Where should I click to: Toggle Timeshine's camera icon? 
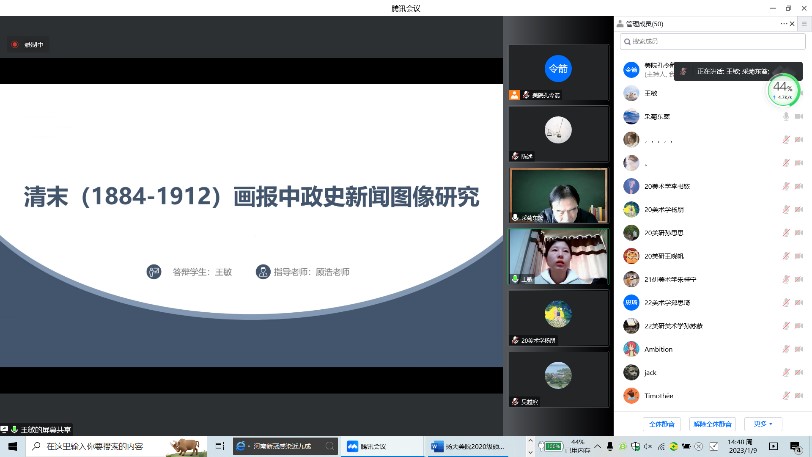(799, 395)
